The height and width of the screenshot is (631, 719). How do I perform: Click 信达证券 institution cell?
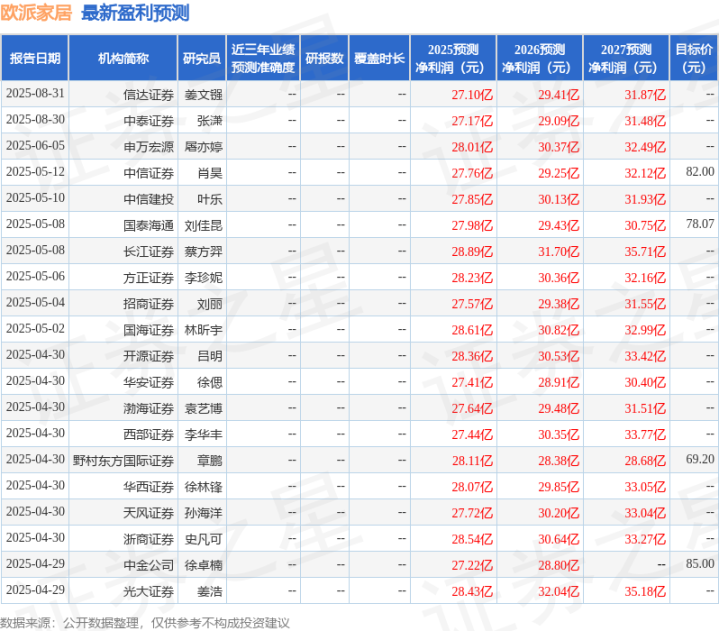click(x=148, y=95)
